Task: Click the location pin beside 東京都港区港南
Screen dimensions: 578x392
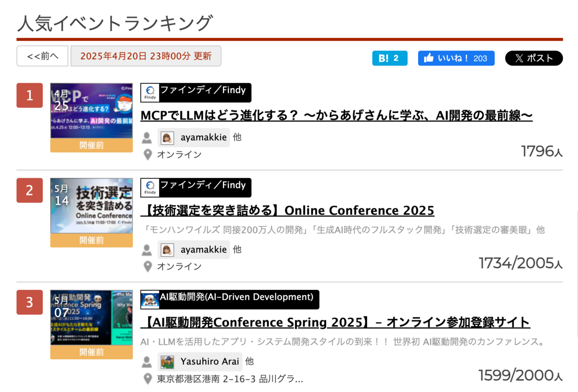Action: coord(148,379)
